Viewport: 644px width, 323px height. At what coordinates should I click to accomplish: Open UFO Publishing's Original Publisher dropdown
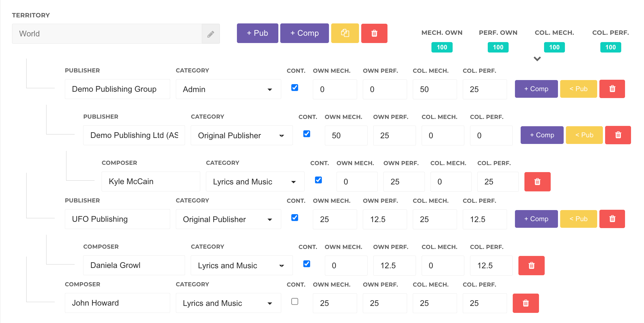point(228,219)
